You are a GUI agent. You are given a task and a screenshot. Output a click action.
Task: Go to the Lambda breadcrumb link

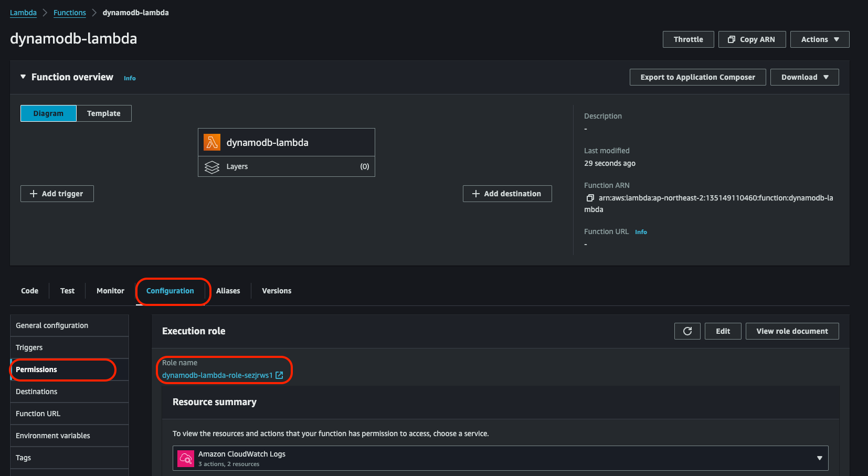tap(23, 13)
